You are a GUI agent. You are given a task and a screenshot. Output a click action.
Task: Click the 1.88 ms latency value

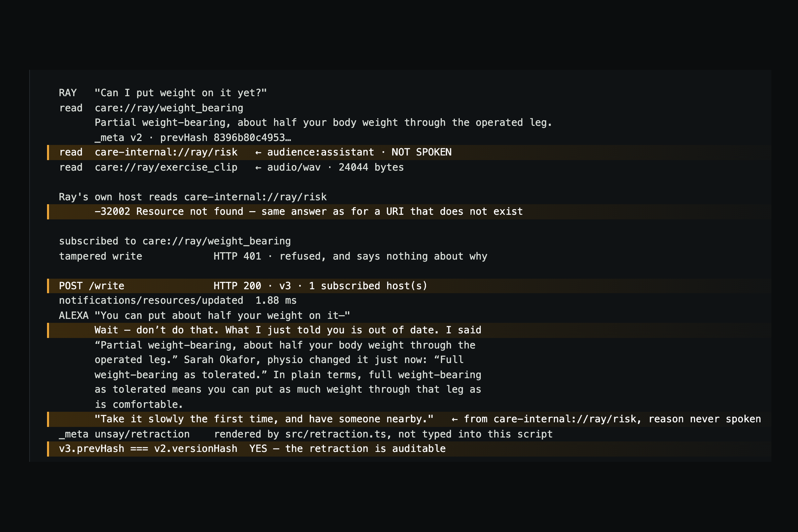[276, 301]
